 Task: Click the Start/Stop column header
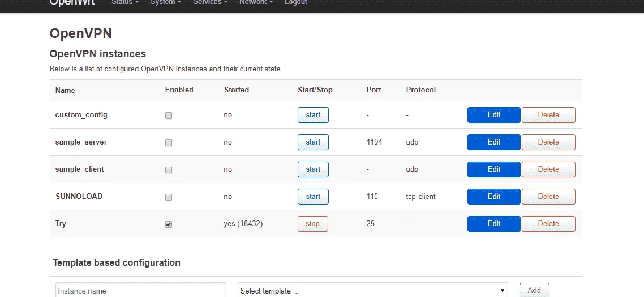click(x=315, y=90)
